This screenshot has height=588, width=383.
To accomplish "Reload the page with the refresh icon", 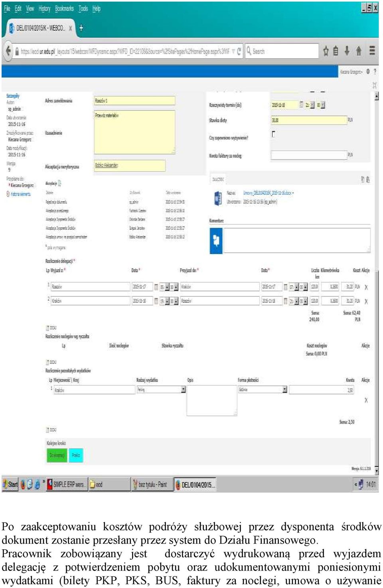I will click(x=239, y=51).
